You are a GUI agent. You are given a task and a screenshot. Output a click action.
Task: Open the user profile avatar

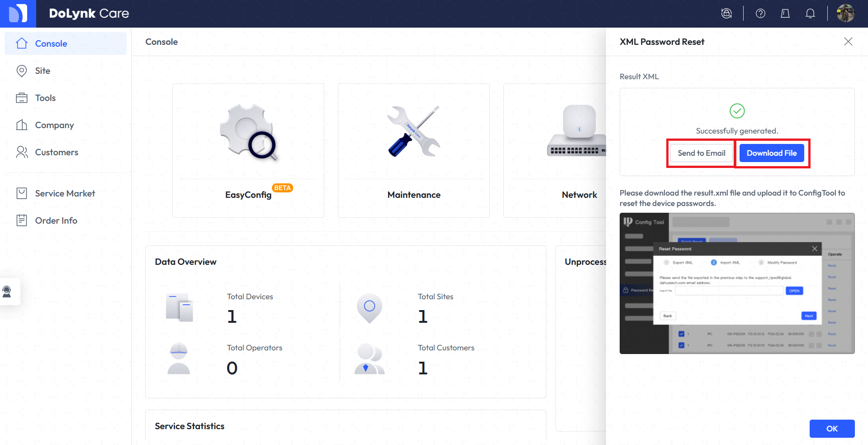(x=845, y=13)
